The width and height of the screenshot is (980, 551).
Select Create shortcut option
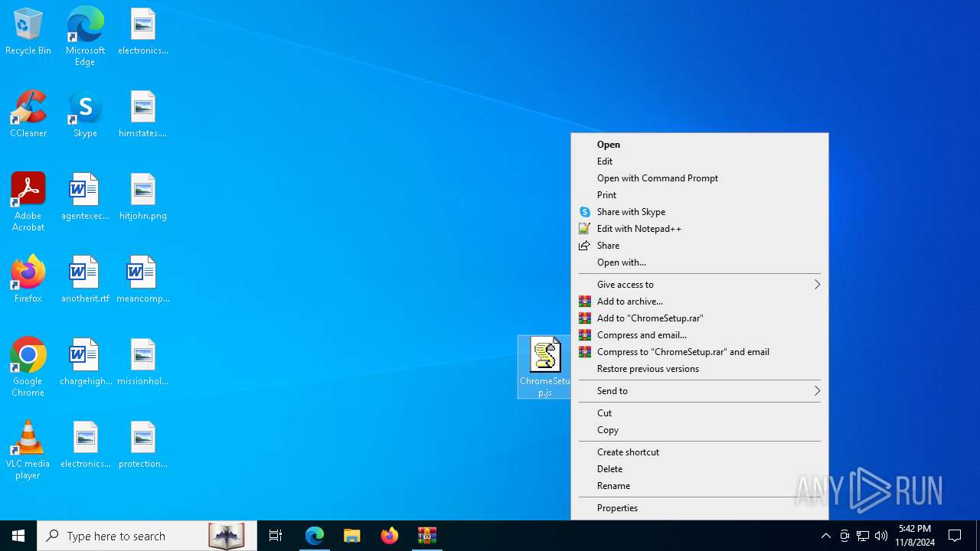click(700, 452)
